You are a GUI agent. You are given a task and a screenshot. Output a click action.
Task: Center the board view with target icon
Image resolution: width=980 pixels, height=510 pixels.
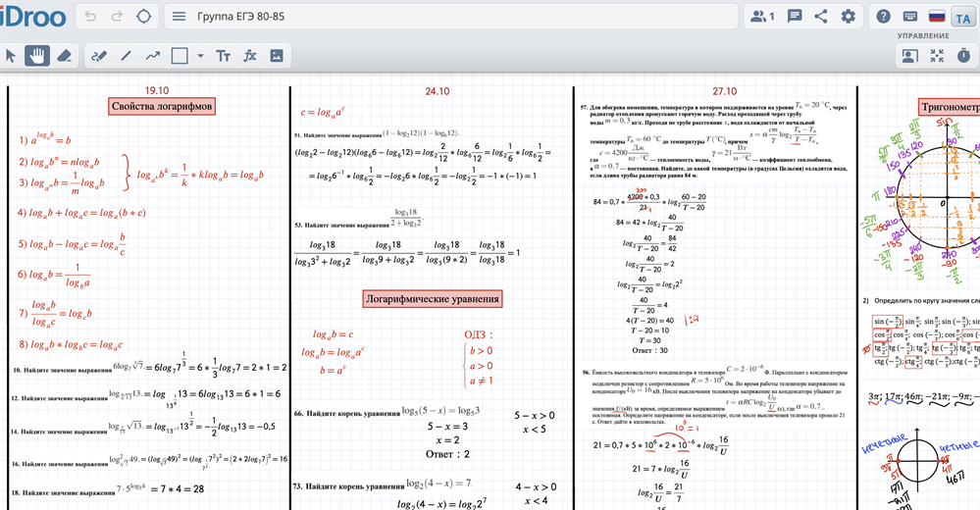144,17
